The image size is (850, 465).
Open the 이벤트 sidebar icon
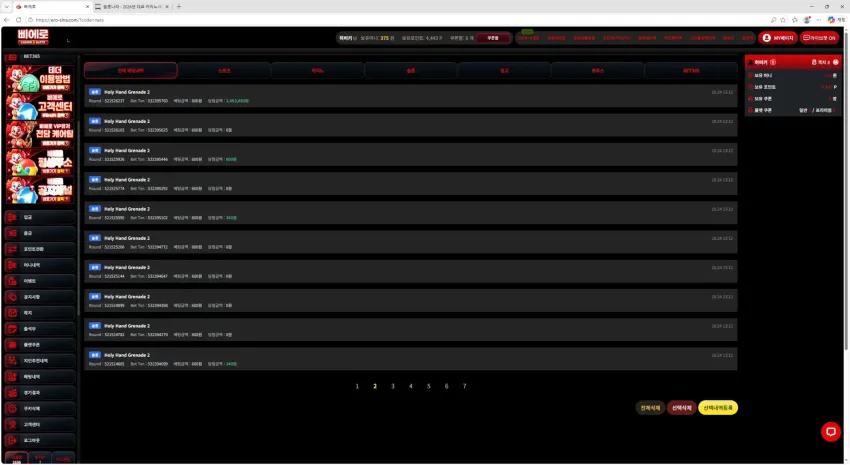[12, 281]
